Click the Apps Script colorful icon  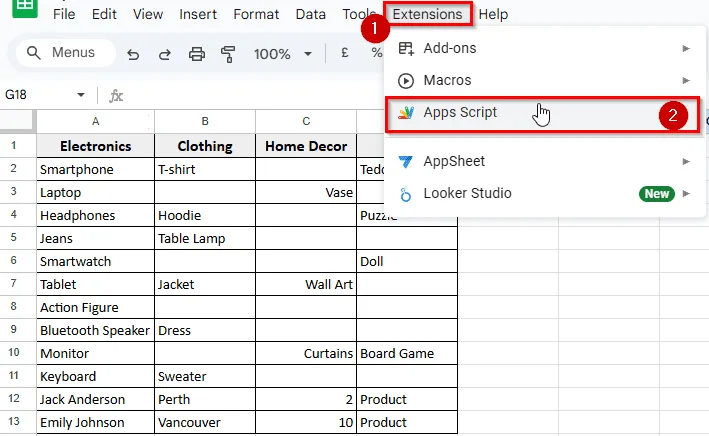coord(406,112)
